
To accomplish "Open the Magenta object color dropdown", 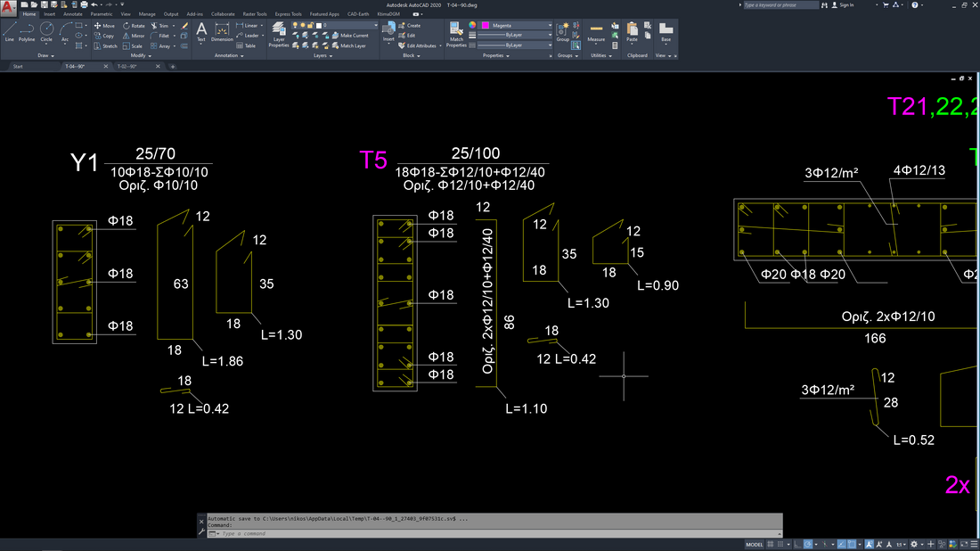I will pyautogui.click(x=550, y=26).
